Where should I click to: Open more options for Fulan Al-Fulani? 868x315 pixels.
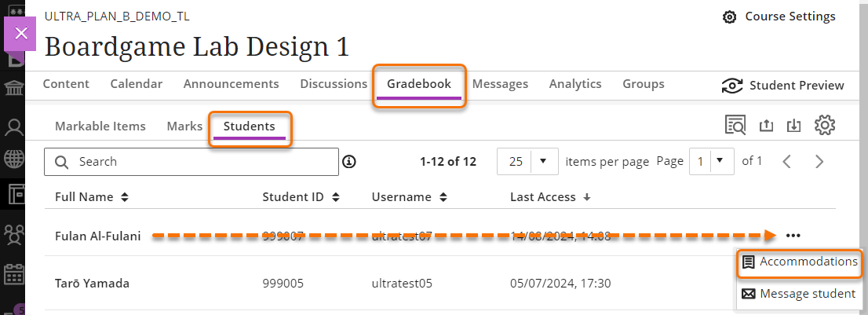[793, 235]
